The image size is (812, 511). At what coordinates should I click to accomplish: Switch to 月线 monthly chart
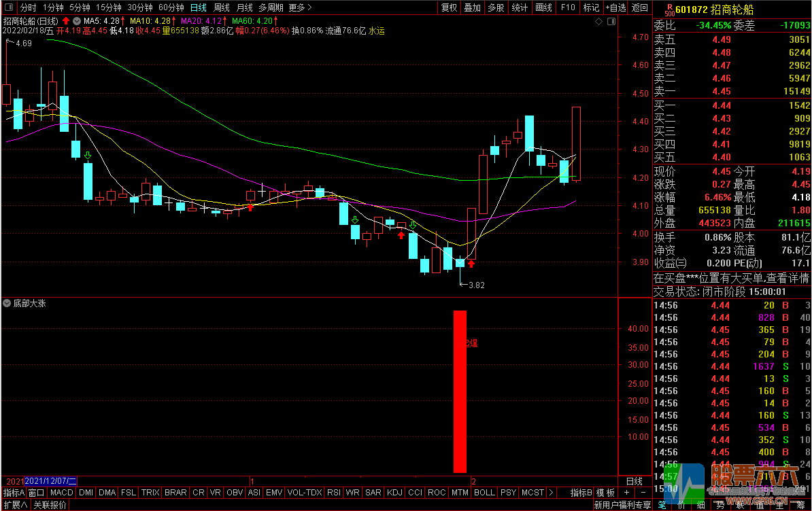[244, 7]
